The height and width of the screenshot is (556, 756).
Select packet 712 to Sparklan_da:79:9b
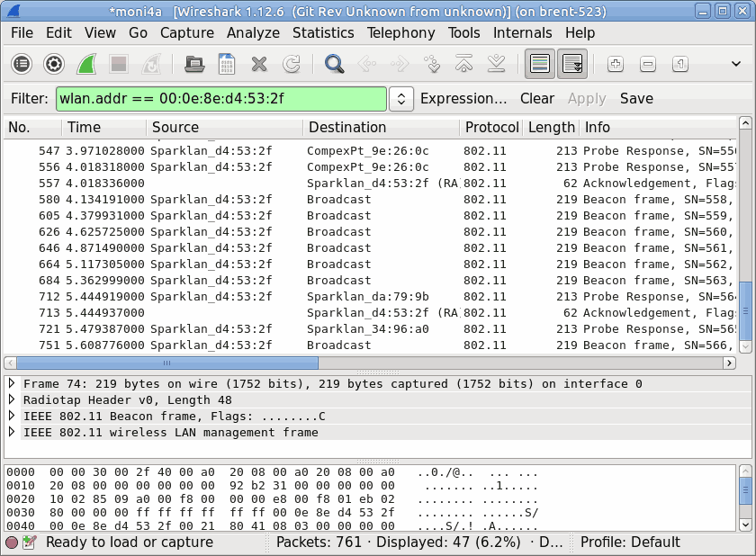[370, 296]
